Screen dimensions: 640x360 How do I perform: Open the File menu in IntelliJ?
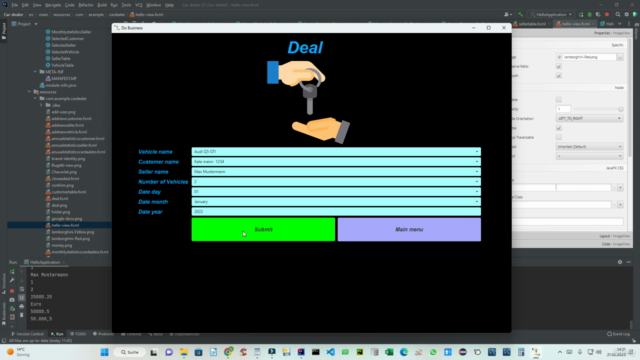point(15,5)
